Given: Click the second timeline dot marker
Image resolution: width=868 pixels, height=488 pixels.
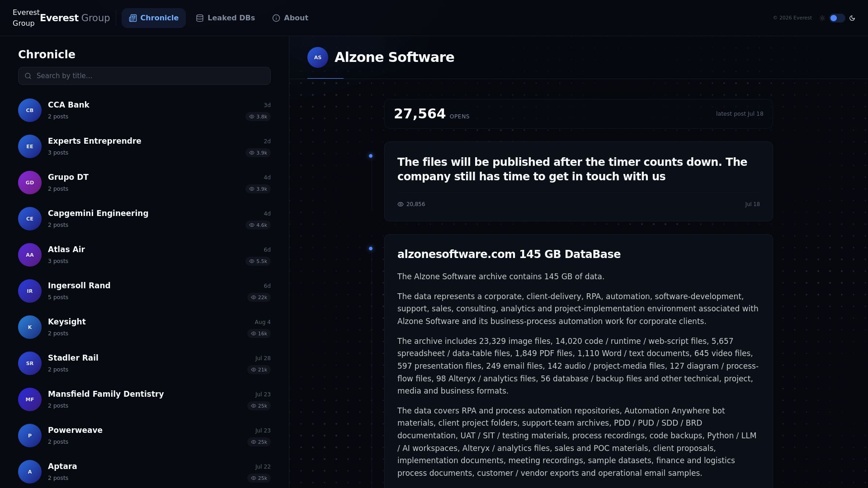Looking at the screenshot, I should 371,249.
